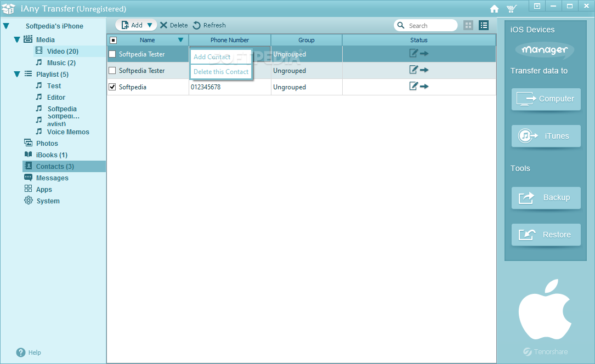Open Photos in the sidebar

[x=47, y=143]
